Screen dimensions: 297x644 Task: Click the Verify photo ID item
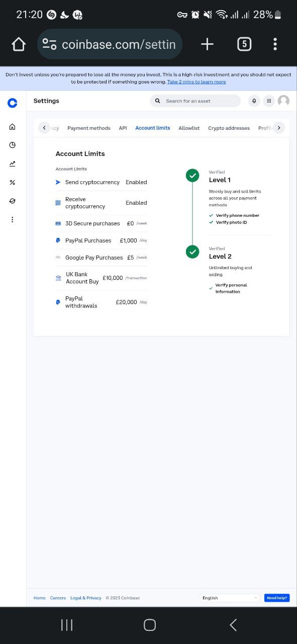tap(228, 222)
